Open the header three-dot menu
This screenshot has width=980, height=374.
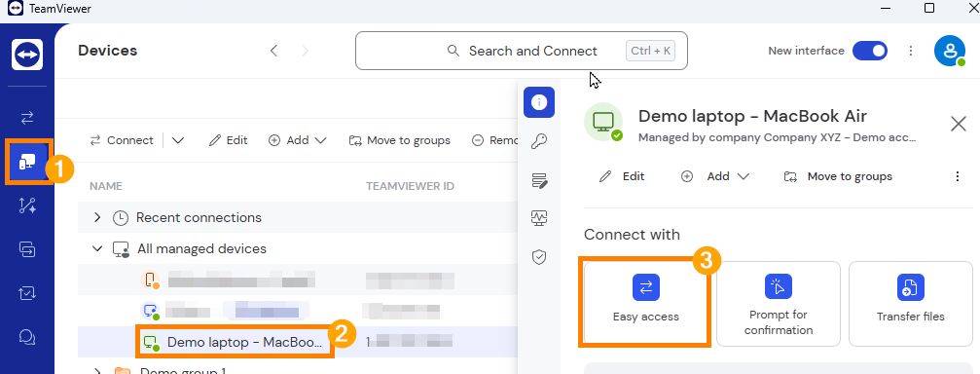[x=911, y=51]
